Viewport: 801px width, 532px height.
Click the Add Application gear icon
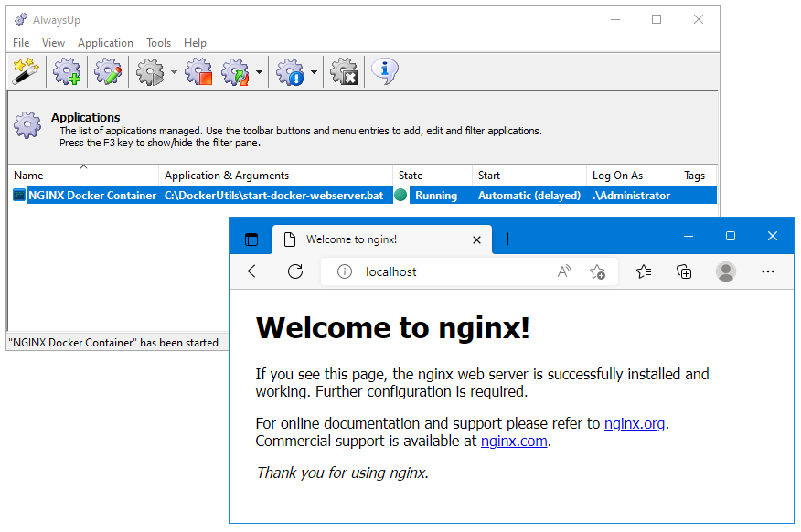[x=67, y=71]
